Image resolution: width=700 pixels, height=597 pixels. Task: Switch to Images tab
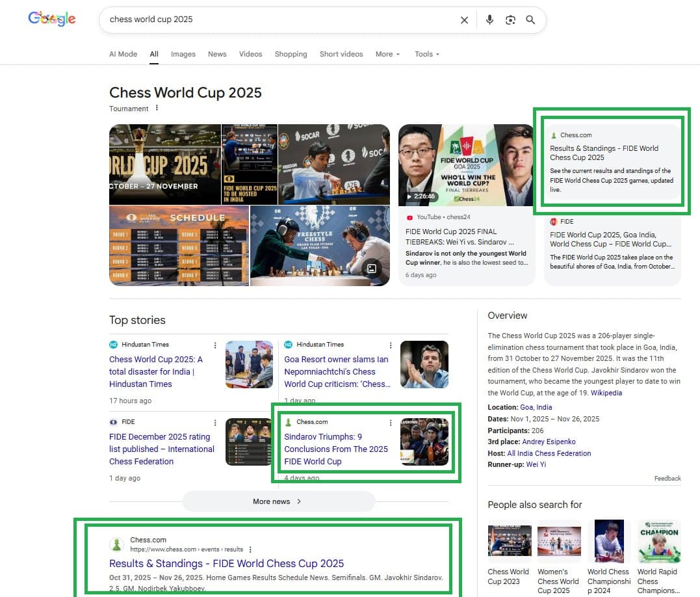tap(183, 54)
